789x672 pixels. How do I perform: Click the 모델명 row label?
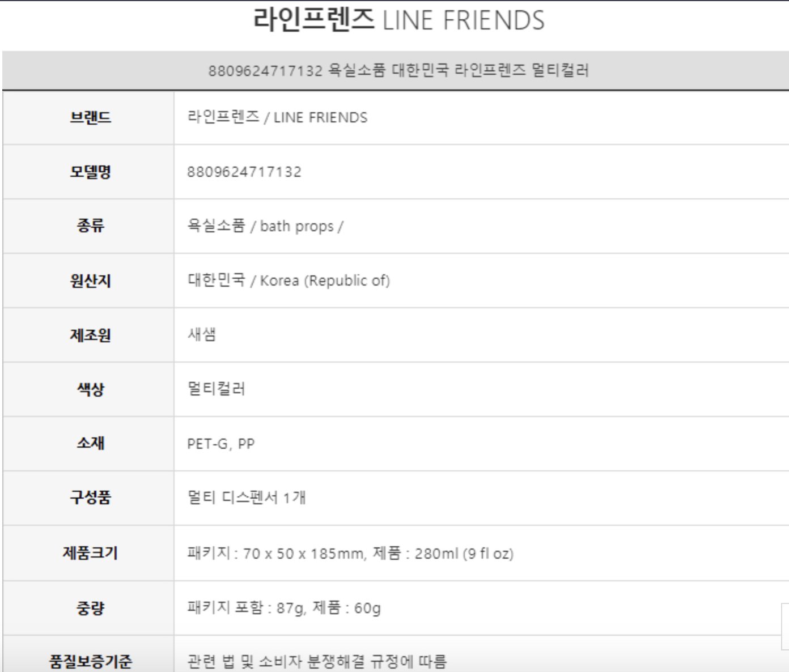click(90, 172)
